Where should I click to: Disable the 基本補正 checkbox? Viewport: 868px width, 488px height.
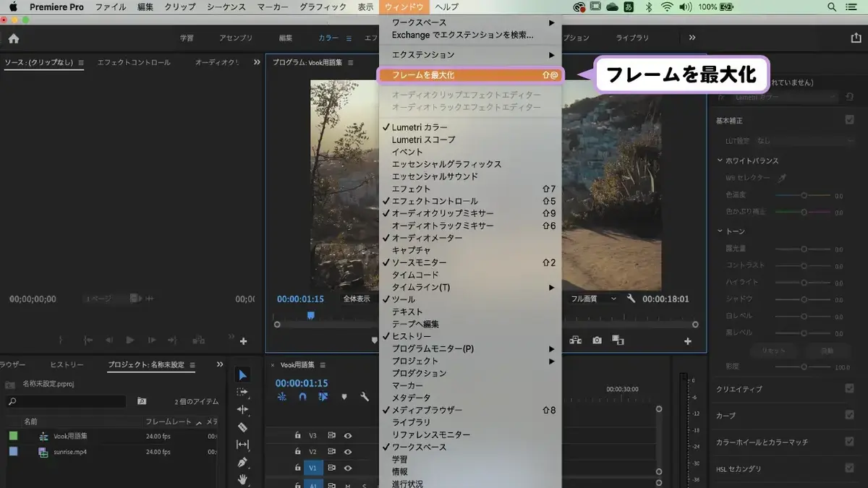[x=849, y=120]
